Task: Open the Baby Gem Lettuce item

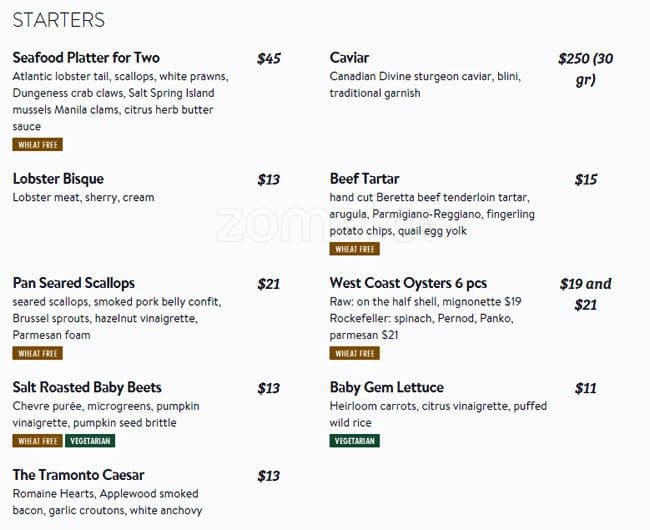Action: point(387,387)
